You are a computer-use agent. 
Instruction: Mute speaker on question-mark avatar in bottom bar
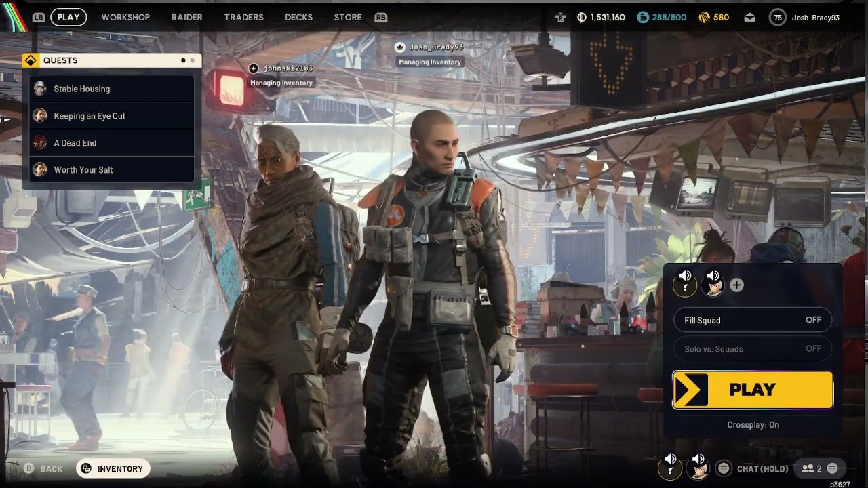tap(671, 459)
